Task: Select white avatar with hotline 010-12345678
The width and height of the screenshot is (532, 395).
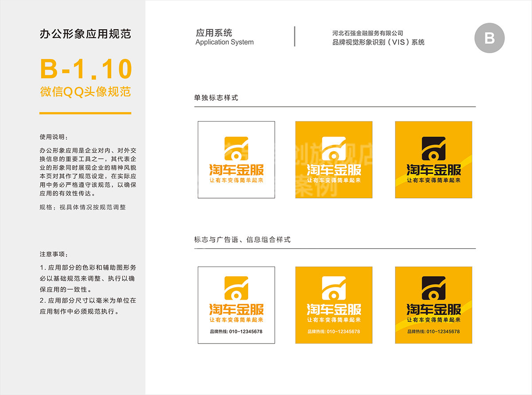Action: tap(236, 305)
